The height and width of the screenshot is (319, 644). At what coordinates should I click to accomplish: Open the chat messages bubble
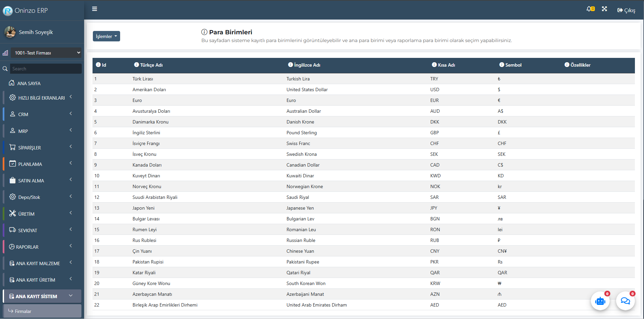[x=625, y=301]
